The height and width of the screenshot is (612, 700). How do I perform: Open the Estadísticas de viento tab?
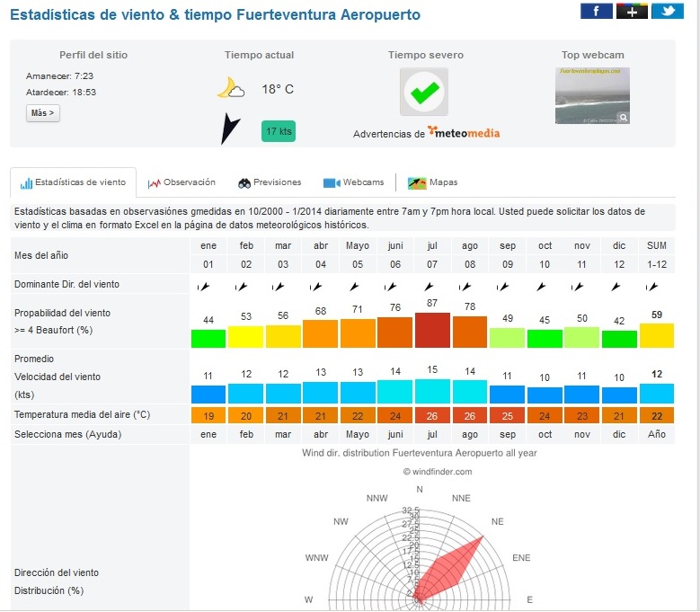[73, 182]
